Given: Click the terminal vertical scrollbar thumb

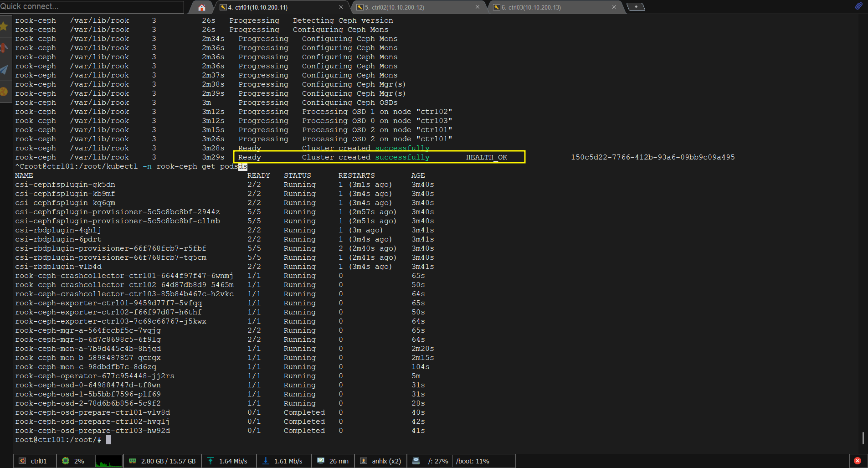Looking at the screenshot, I should 863,438.
